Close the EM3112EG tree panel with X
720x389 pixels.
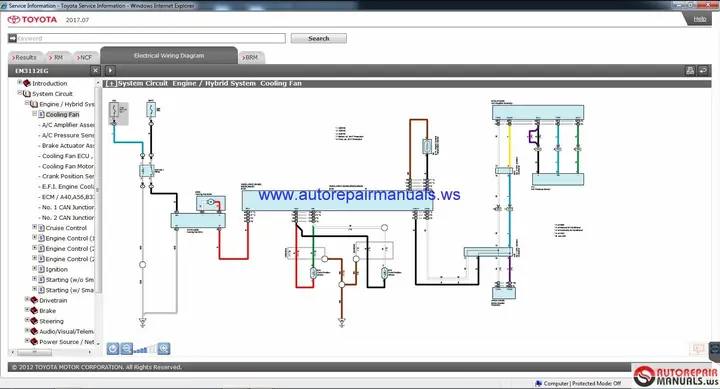point(95,70)
